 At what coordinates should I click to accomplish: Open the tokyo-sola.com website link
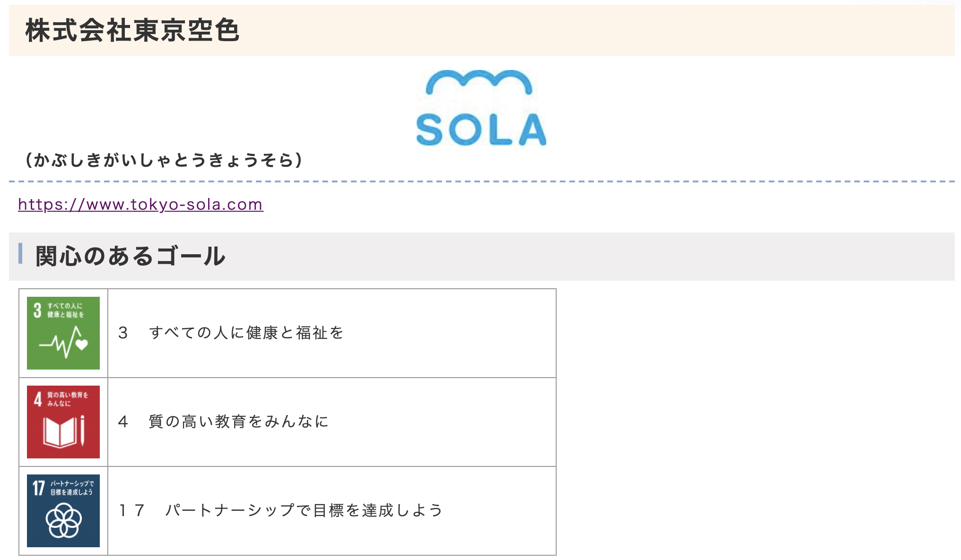coord(140,205)
